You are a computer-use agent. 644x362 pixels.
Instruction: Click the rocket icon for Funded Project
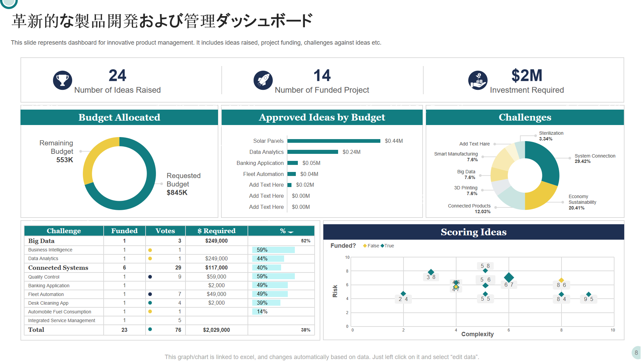click(x=263, y=80)
